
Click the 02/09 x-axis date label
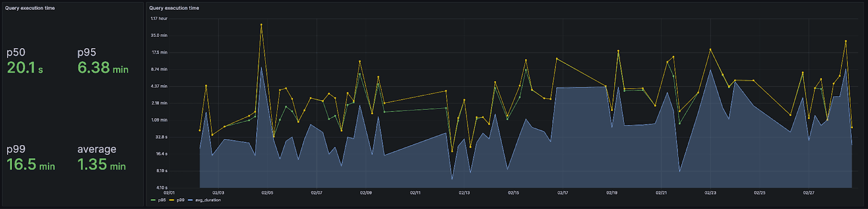366,193
